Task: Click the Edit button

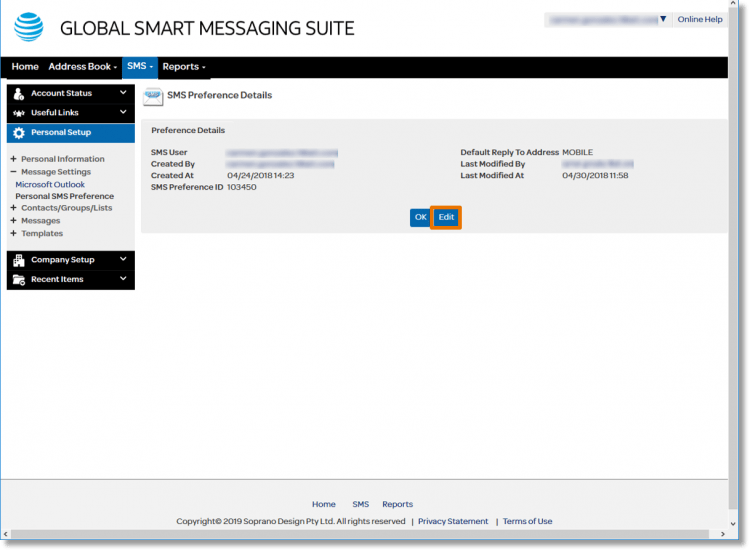Action: click(x=446, y=218)
